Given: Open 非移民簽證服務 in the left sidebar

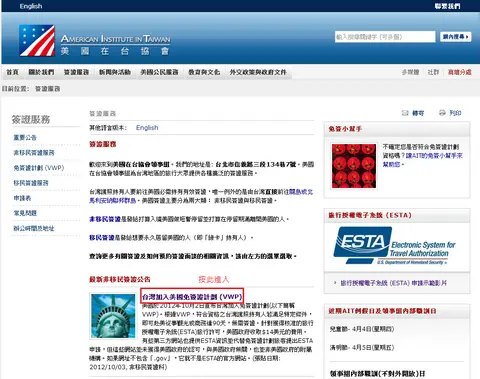Looking at the screenshot, I should (x=34, y=153).
